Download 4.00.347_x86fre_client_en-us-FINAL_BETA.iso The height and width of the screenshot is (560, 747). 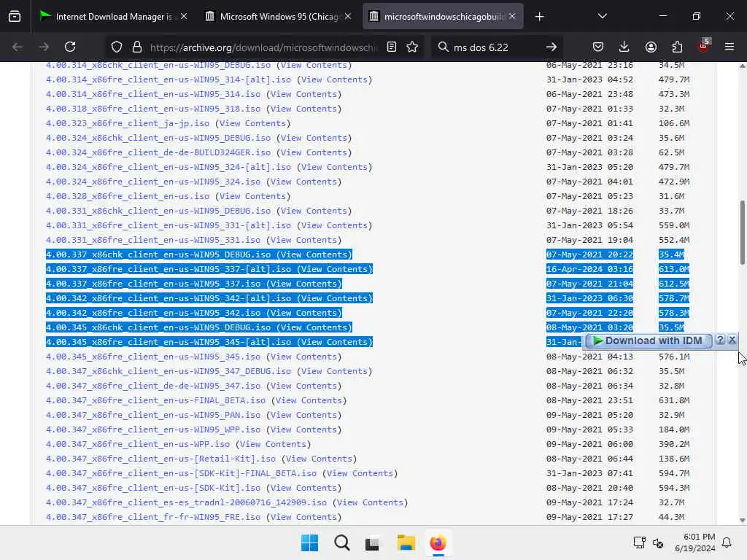click(x=155, y=400)
